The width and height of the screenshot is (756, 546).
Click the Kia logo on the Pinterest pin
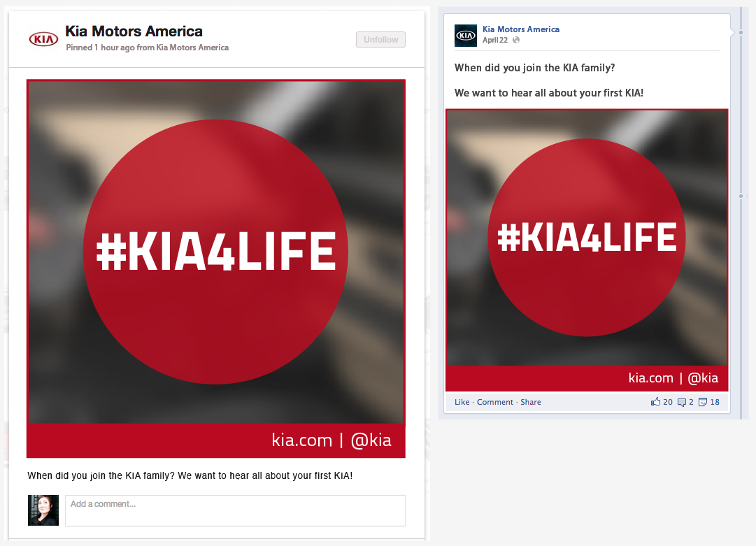43,39
